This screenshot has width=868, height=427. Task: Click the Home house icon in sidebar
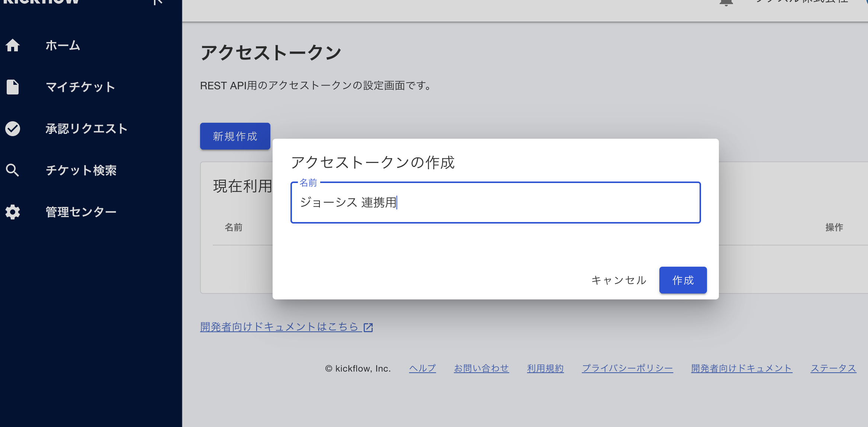click(13, 45)
